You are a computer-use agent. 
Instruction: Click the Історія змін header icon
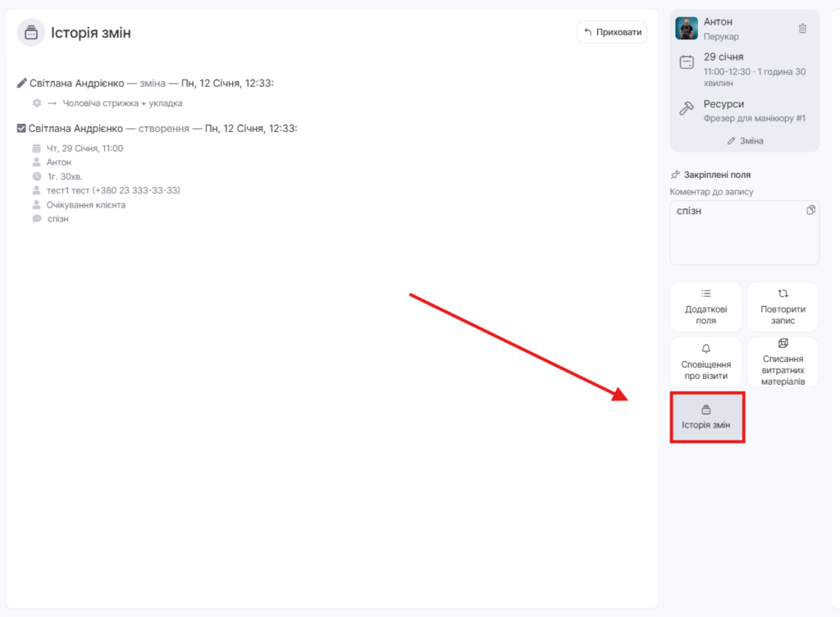coord(31,33)
